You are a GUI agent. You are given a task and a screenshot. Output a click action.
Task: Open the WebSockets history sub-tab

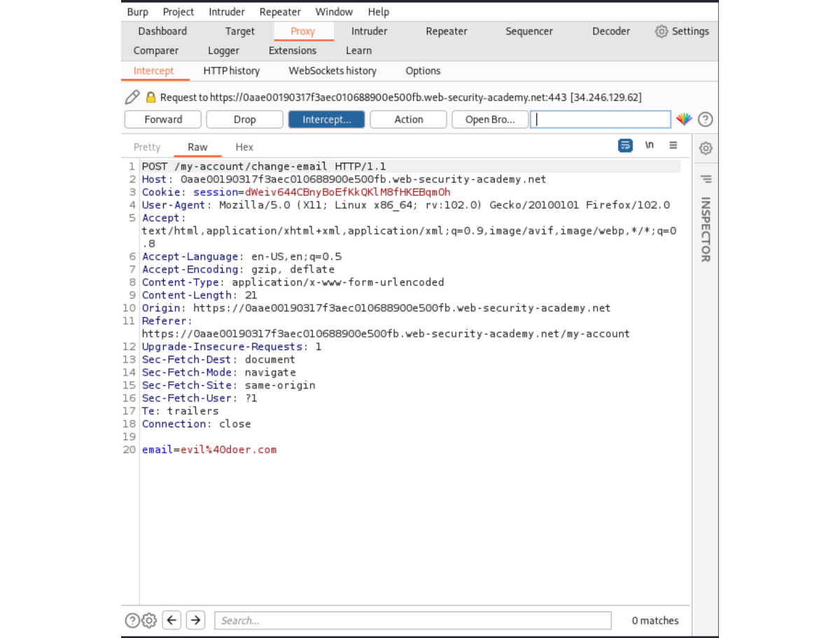pyautogui.click(x=332, y=71)
